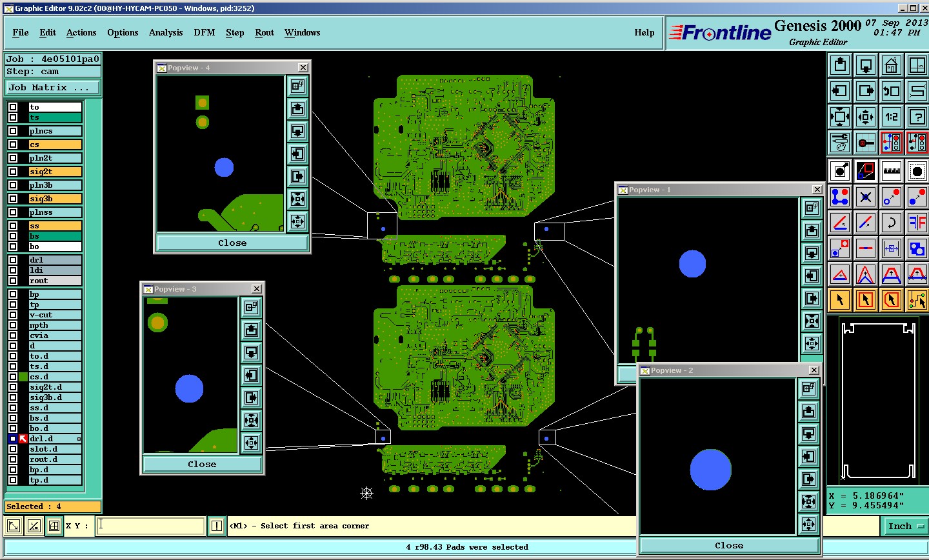Open the Analysis menu
This screenshot has width=929, height=560.
pyautogui.click(x=166, y=32)
